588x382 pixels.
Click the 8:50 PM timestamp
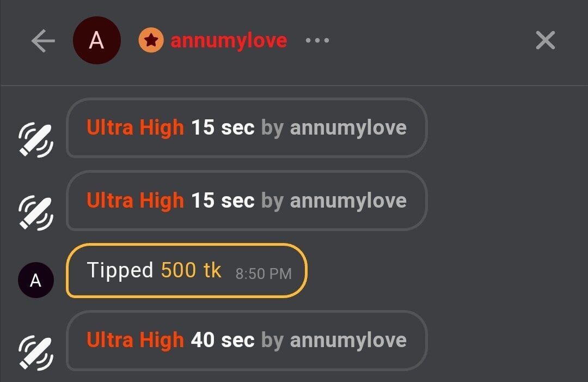pyautogui.click(x=264, y=274)
